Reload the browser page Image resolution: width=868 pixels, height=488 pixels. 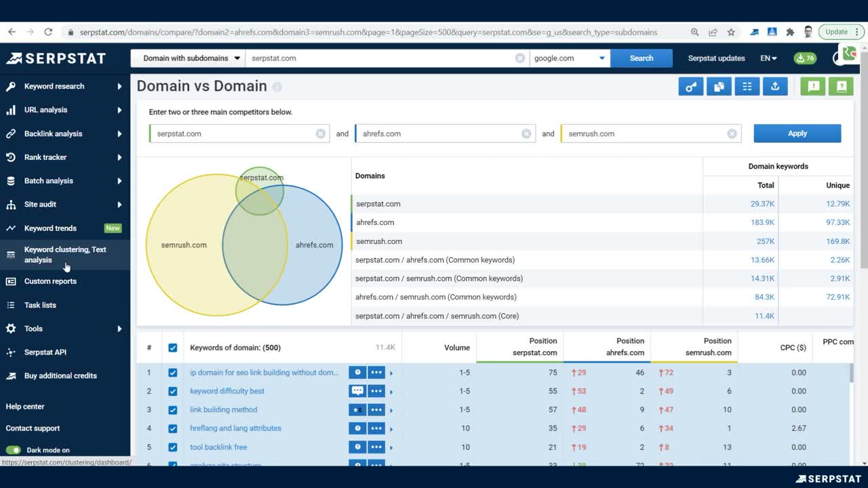[48, 32]
